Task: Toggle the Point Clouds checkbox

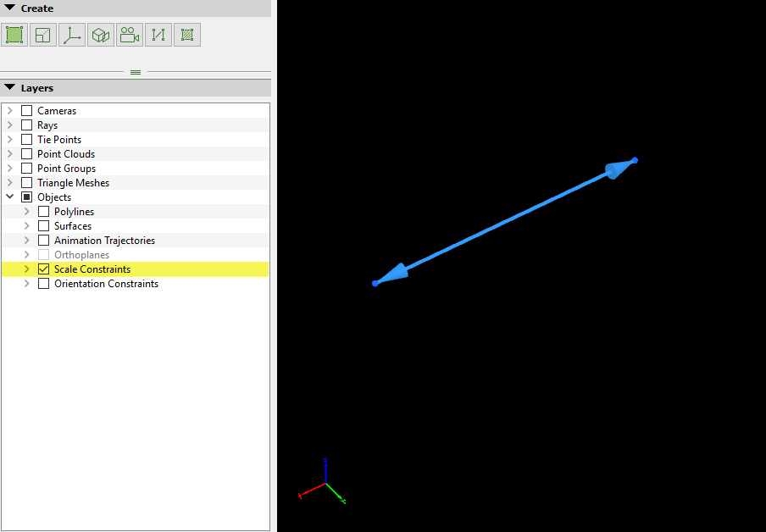Action: (27, 154)
